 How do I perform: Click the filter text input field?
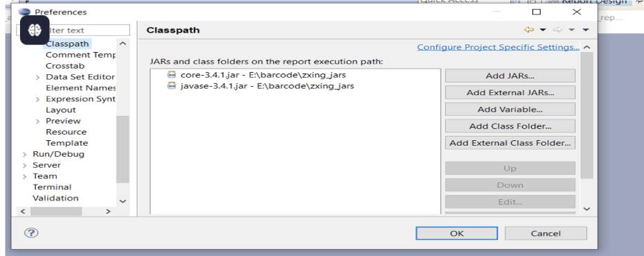coord(73,30)
